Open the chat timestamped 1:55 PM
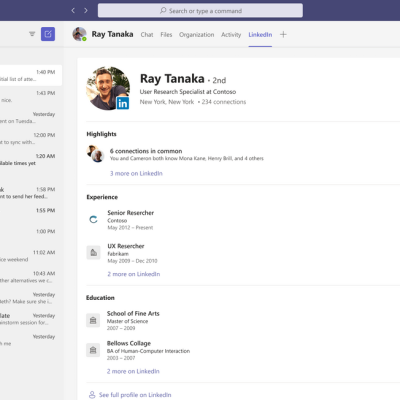 point(31,214)
